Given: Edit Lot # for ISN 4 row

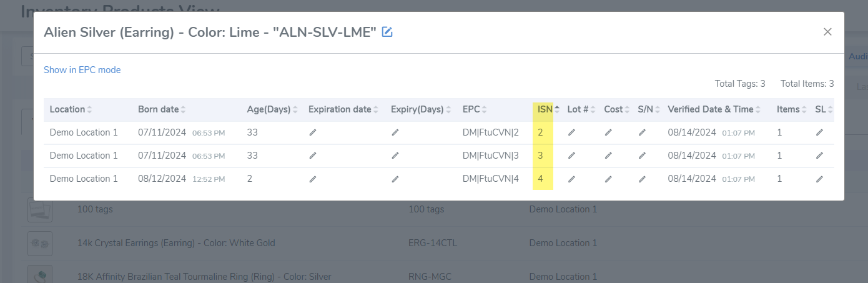Looking at the screenshot, I should pyautogui.click(x=571, y=179).
